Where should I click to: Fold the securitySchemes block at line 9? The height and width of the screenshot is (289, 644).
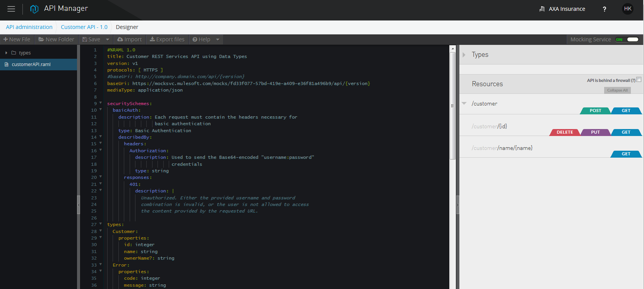101,103
